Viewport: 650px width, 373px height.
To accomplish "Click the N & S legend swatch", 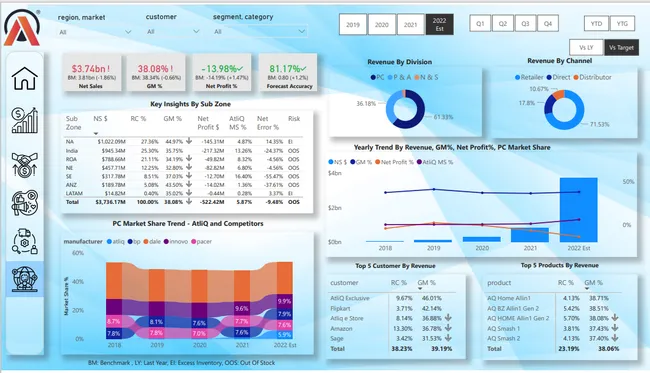I will point(417,77).
